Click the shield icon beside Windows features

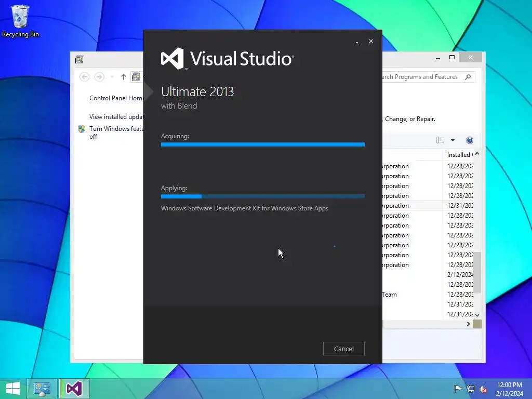tap(82, 129)
